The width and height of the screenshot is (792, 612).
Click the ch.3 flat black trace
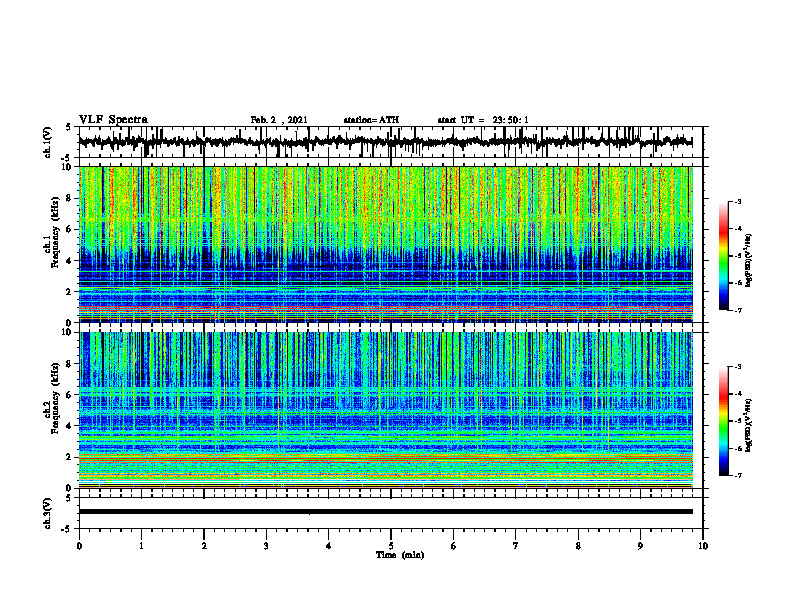pos(386,512)
